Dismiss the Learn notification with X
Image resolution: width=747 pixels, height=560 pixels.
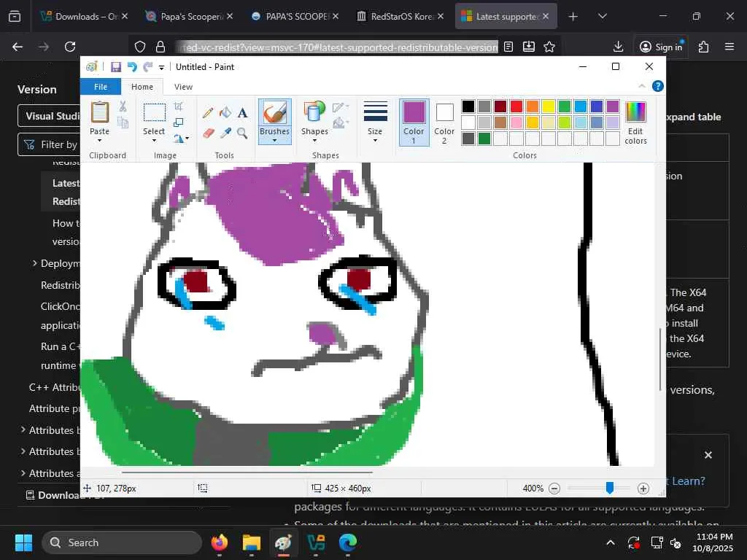click(708, 455)
